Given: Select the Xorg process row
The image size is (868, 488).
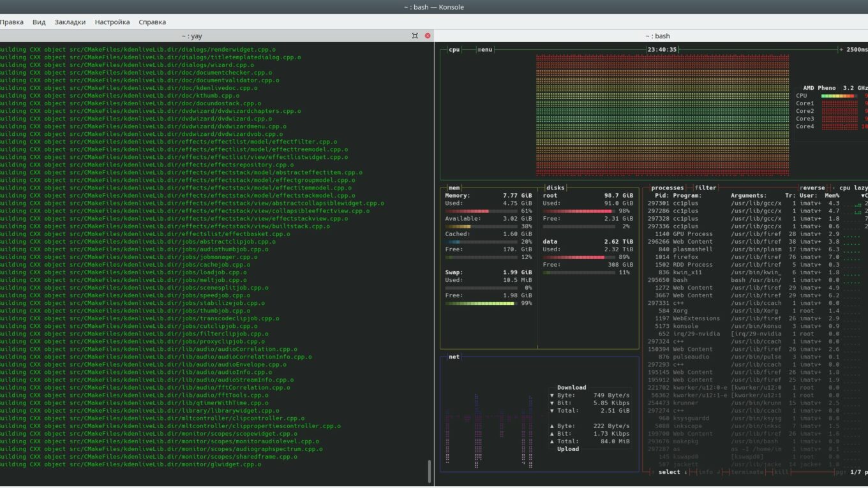Looking at the screenshot, I should pos(757,311).
